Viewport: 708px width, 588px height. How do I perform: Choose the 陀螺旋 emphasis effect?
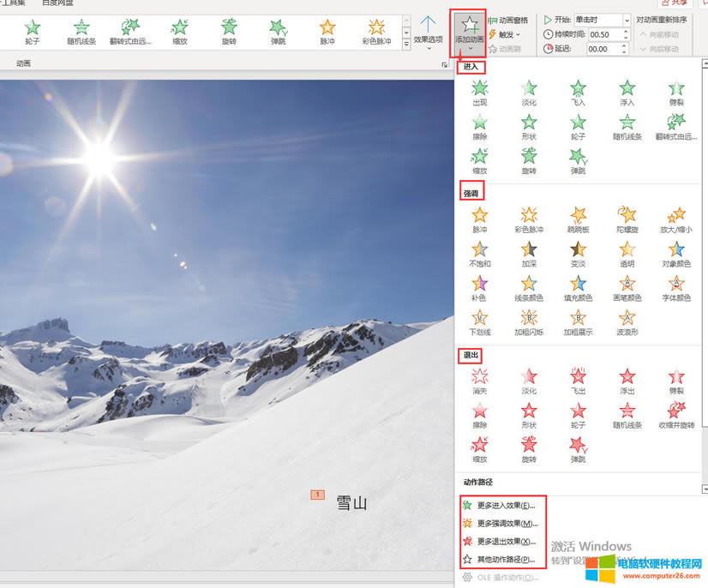[x=627, y=219]
